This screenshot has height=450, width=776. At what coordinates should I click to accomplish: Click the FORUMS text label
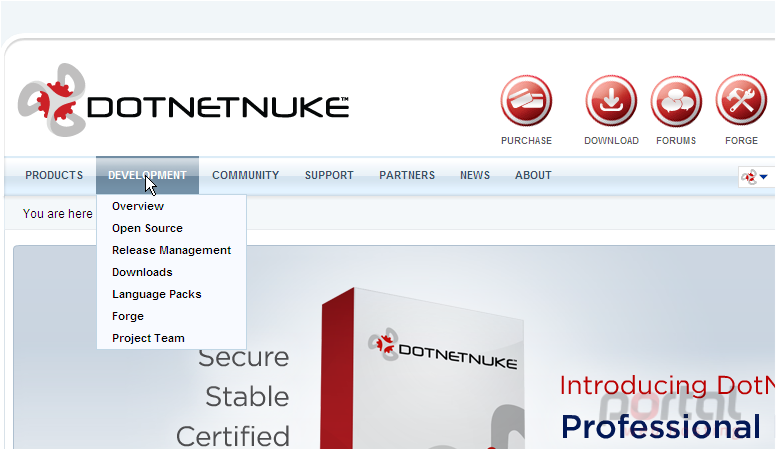676,141
